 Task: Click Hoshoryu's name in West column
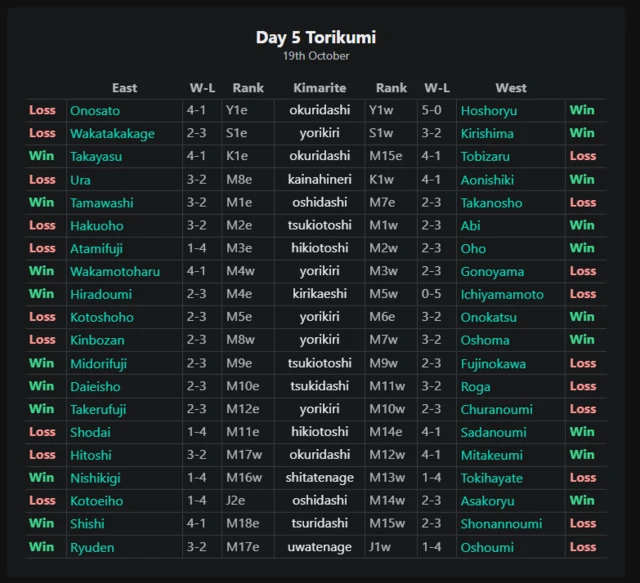point(488,111)
